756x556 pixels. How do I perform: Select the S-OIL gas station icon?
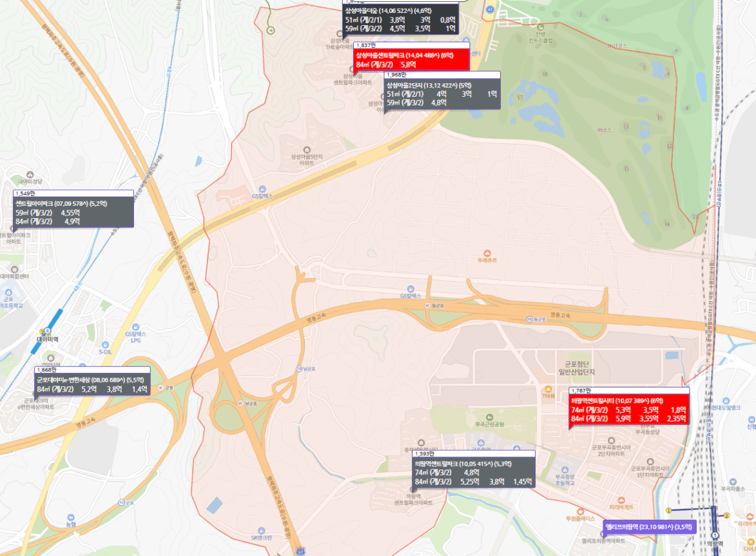click(106, 344)
